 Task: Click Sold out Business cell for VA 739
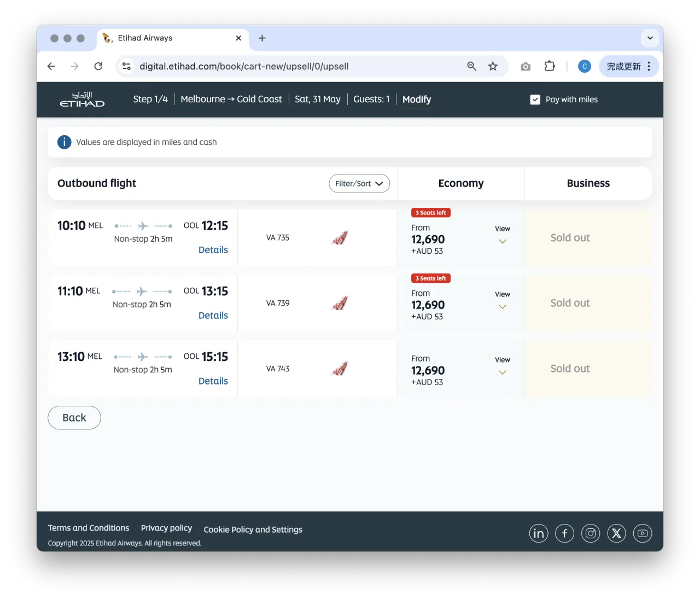(588, 303)
